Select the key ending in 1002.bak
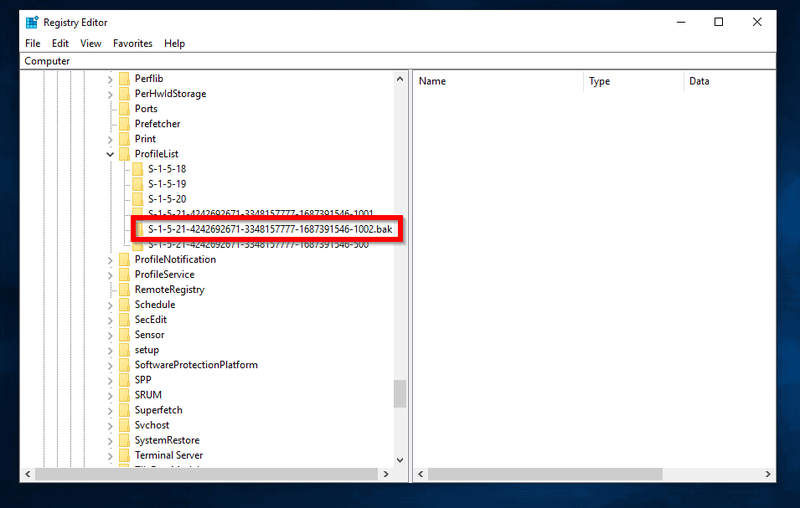Image resolution: width=800 pixels, height=508 pixels. click(270, 230)
